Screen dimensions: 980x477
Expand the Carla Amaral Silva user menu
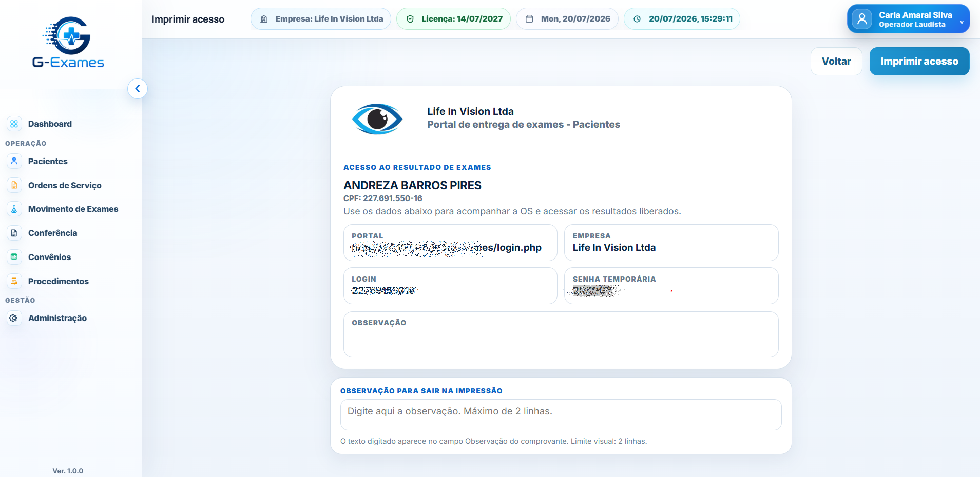point(908,19)
